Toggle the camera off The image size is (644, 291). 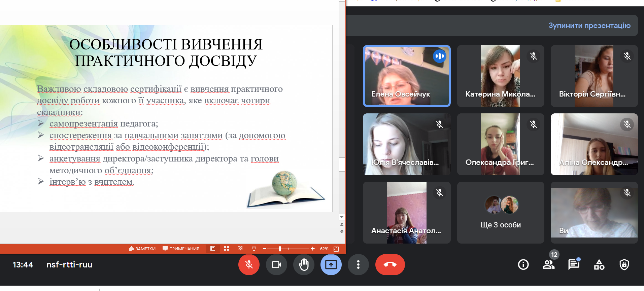tap(276, 265)
